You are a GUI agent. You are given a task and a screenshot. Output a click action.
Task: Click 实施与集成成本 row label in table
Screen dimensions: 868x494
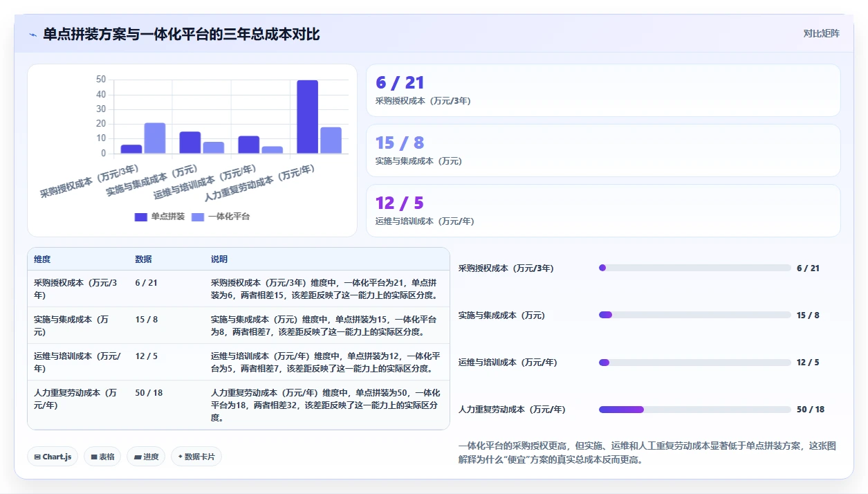coord(72,325)
